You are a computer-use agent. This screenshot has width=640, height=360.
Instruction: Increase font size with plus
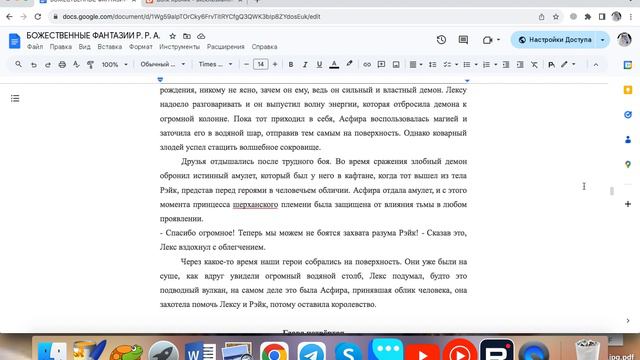(x=275, y=64)
